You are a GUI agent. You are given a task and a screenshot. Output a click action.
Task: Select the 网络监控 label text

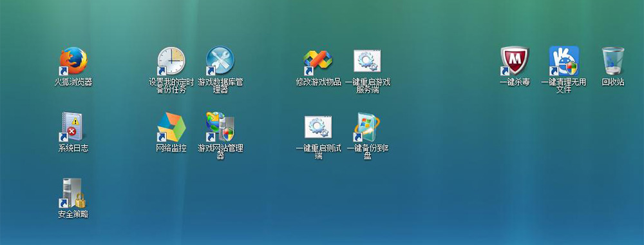[x=171, y=148]
